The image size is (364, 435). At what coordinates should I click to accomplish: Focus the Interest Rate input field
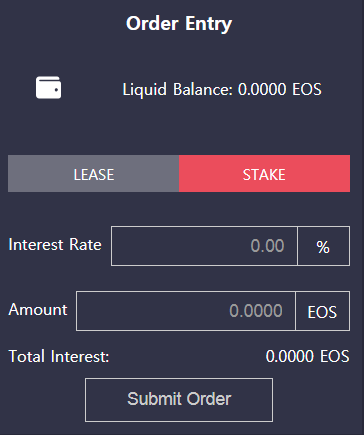[204, 246]
